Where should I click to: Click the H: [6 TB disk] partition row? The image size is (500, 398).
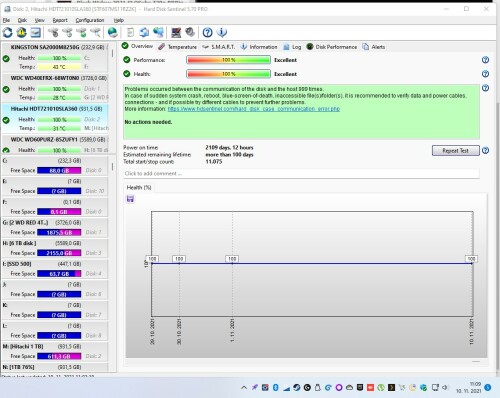tap(55, 248)
